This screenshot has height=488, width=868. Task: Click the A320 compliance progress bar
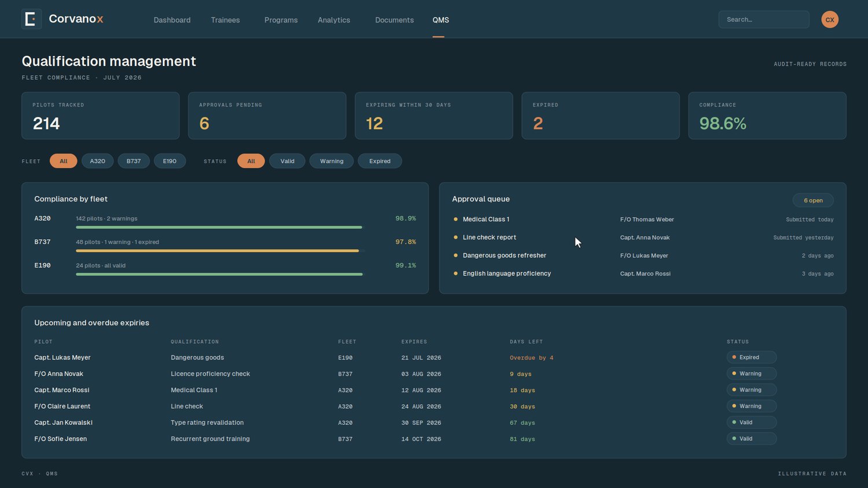point(219,228)
